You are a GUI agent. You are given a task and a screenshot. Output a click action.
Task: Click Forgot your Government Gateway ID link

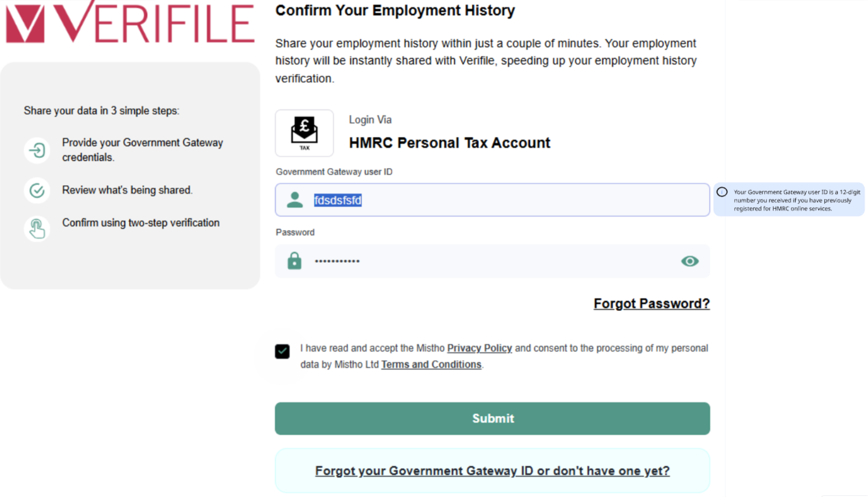pos(492,471)
